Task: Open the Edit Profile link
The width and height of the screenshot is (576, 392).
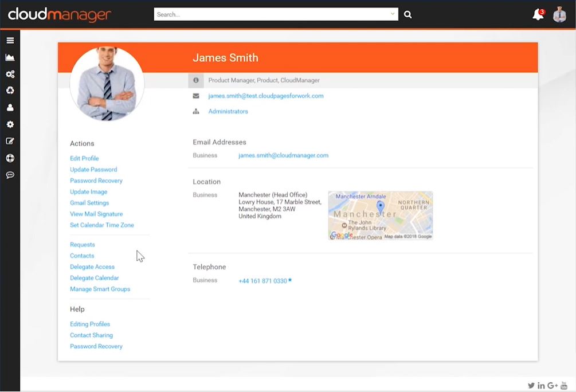Action: tap(84, 158)
